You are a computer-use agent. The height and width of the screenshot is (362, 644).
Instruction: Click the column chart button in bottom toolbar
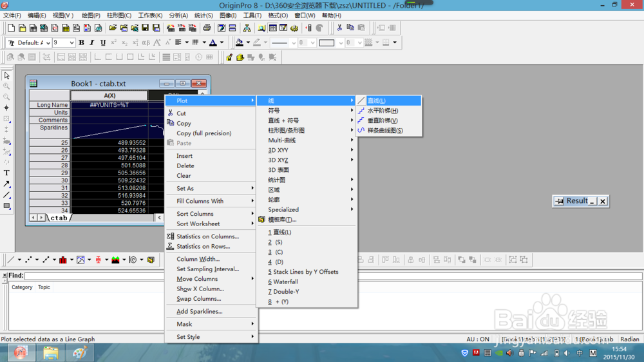pos(63,260)
